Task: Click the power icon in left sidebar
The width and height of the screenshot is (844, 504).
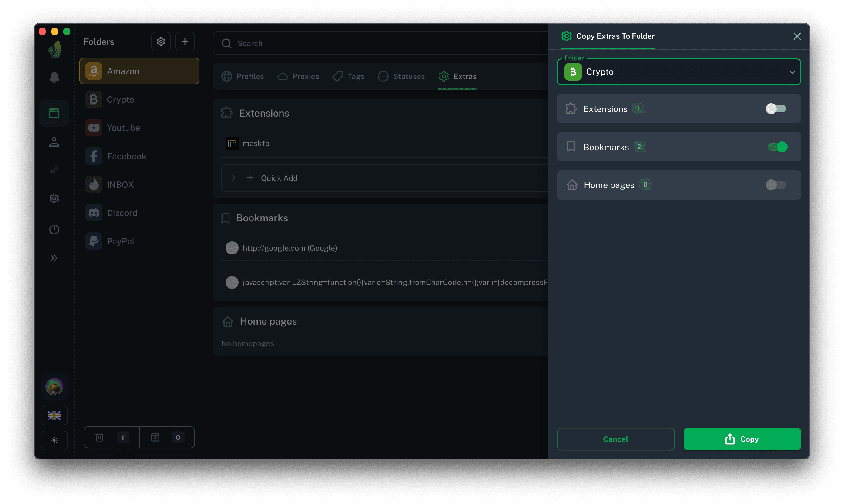Action: 54,230
